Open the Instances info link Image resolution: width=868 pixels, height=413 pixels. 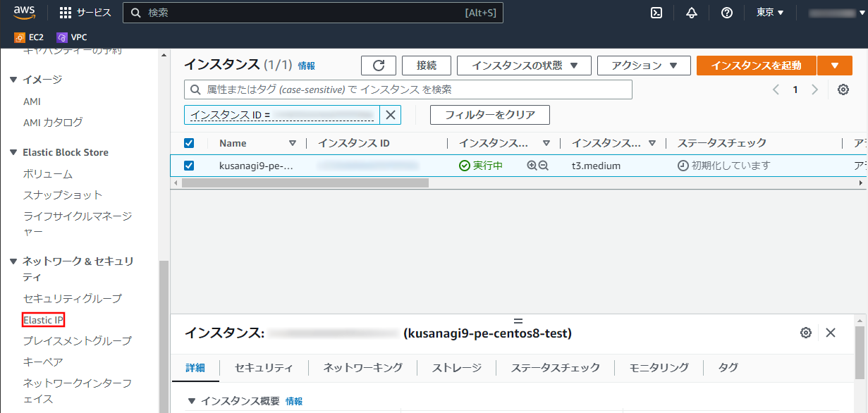pos(307,66)
